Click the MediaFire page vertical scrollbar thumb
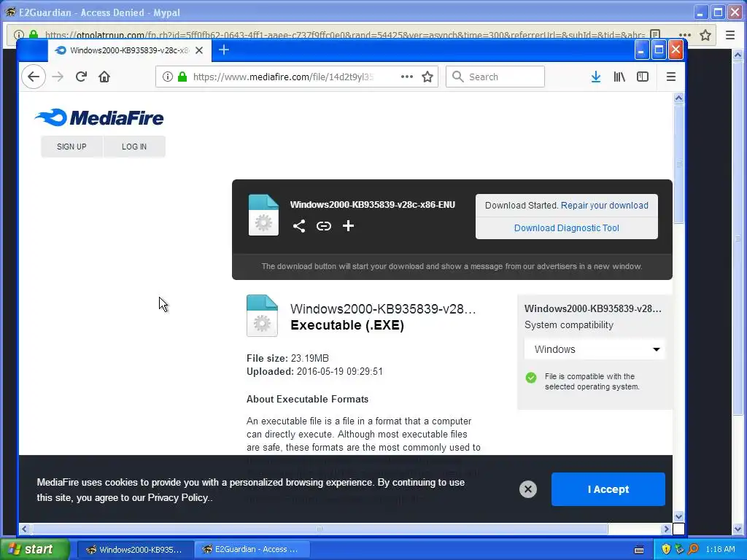Image resolution: width=747 pixels, height=560 pixels. click(678, 164)
